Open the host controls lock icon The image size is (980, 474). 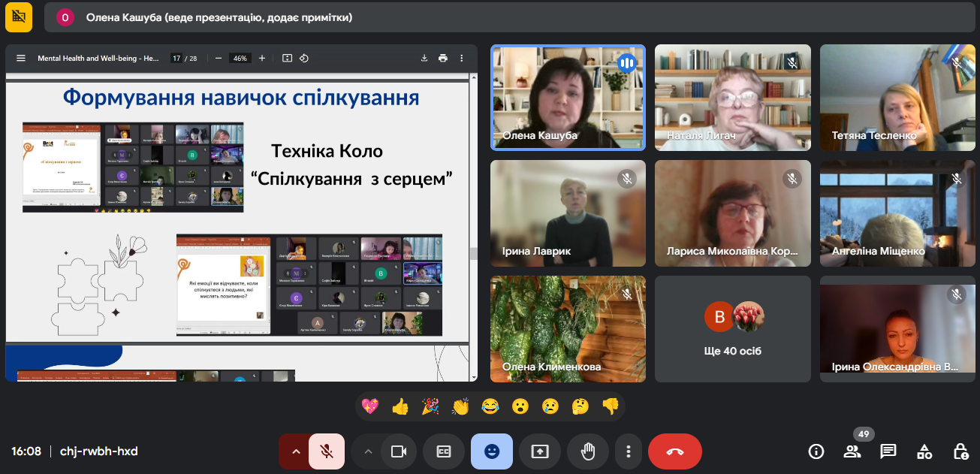pos(960,451)
